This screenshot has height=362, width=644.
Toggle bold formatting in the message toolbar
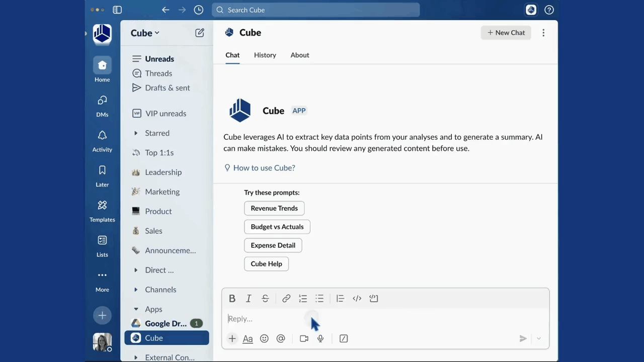click(232, 298)
